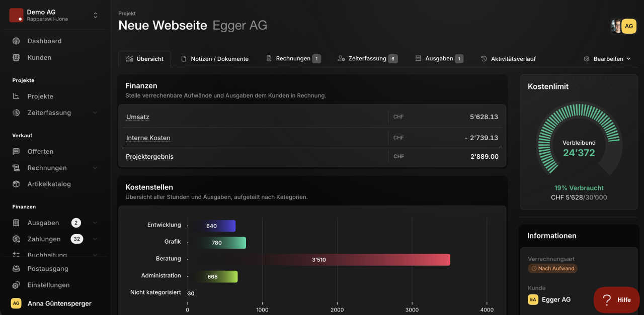
Task: Click the AG avatar at top right
Action: [x=629, y=26]
